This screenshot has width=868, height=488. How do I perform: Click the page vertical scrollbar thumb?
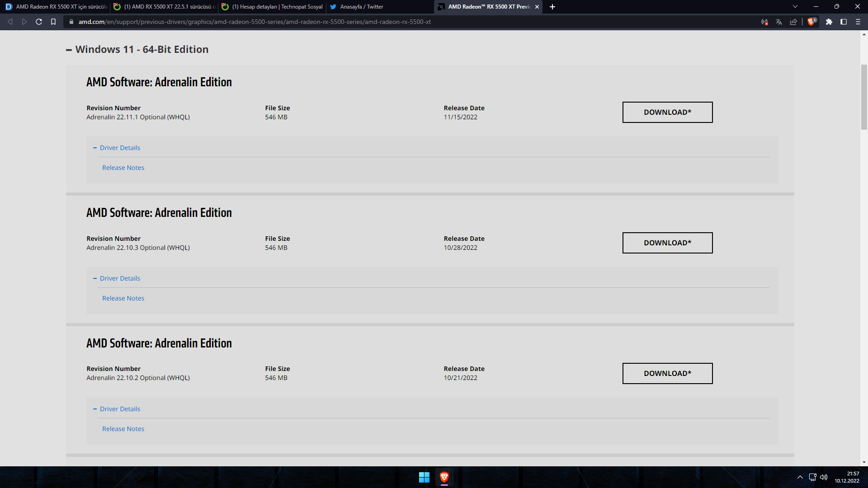click(864, 97)
